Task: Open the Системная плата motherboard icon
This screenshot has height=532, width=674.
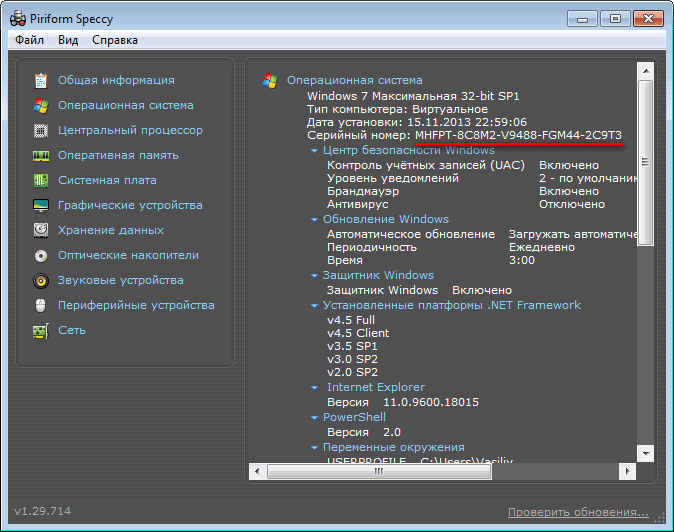Action: tap(41, 180)
